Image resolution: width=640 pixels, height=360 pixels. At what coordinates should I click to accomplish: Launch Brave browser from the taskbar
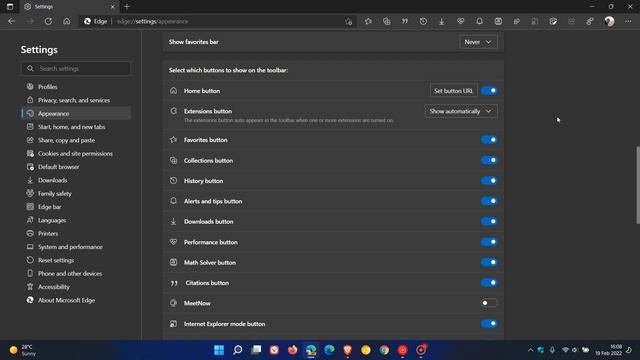pos(348,350)
